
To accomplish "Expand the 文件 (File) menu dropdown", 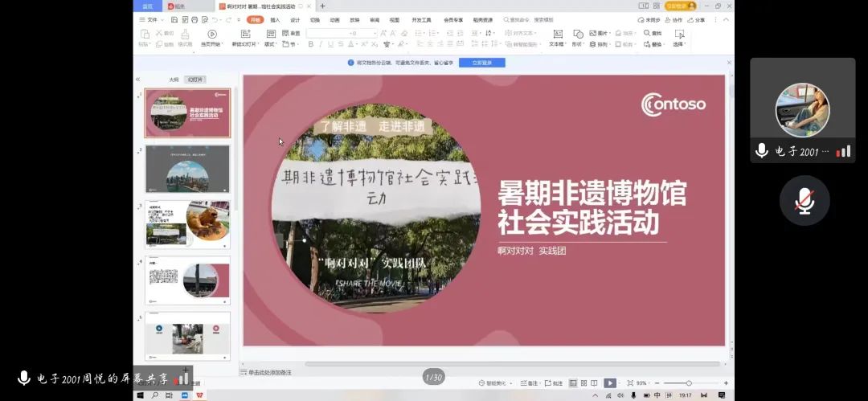I will coord(154,19).
